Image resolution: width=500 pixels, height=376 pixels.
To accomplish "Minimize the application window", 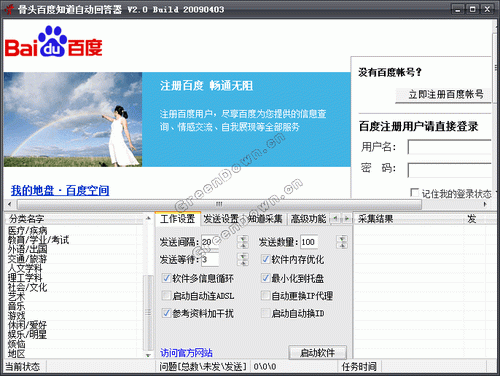I will click(458, 9).
